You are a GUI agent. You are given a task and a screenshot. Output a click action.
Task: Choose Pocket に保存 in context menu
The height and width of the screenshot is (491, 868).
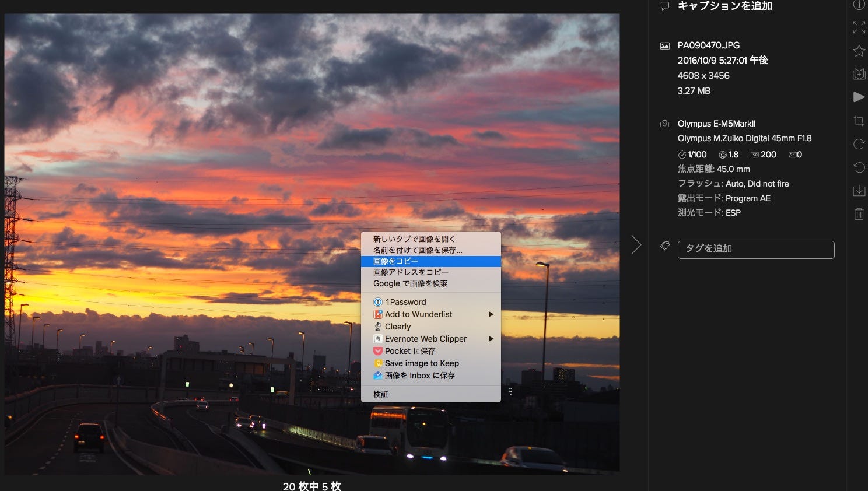click(431, 351)
